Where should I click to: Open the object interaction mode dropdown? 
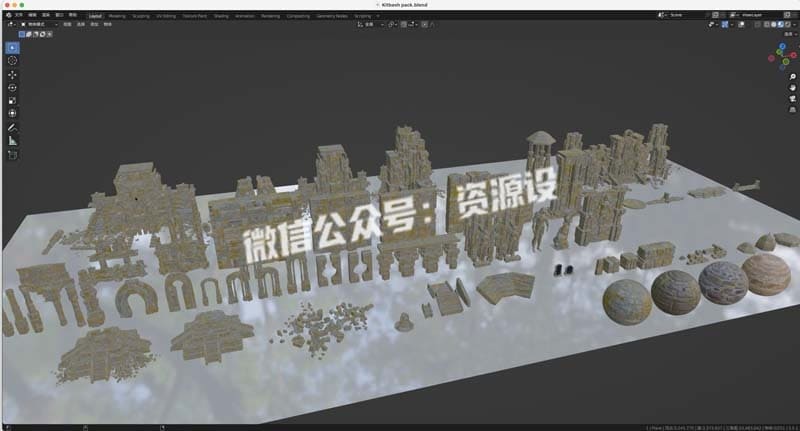pyautogui.click(x=39, y=24)
